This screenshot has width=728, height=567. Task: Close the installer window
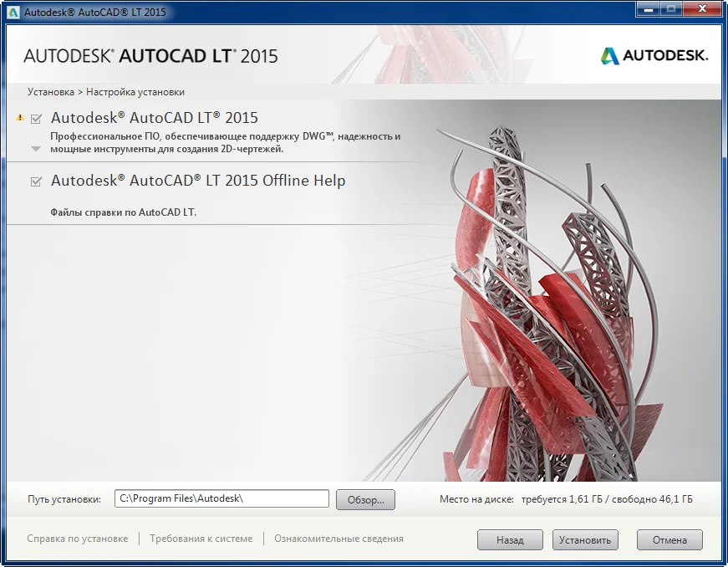coord(702,9)
